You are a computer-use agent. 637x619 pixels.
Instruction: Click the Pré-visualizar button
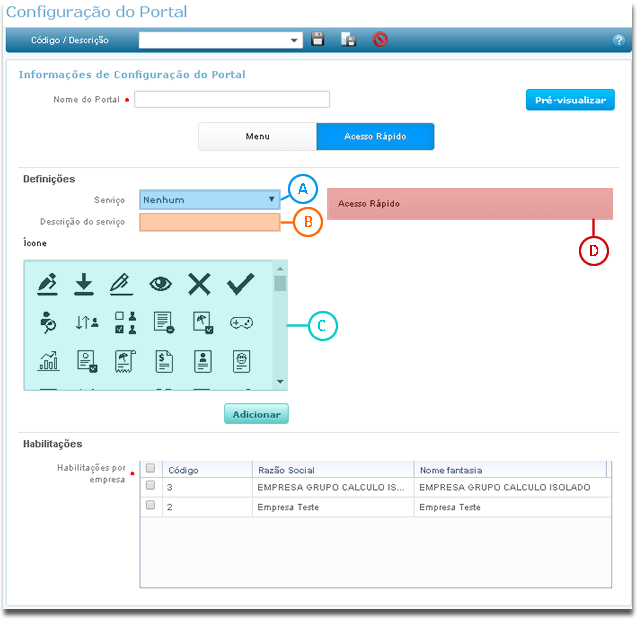(x=570, y=100)
